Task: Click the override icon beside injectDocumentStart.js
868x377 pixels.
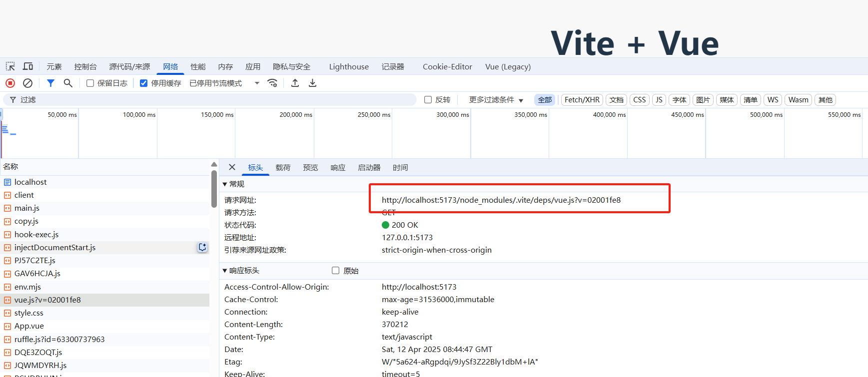Action: [202, 247]
